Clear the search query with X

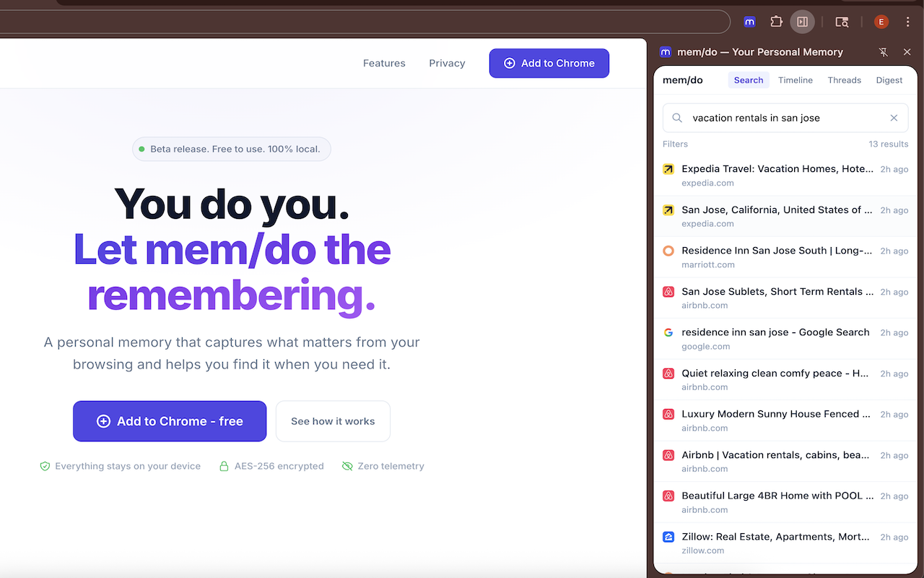pyautogui.click(x=894, y=118)
